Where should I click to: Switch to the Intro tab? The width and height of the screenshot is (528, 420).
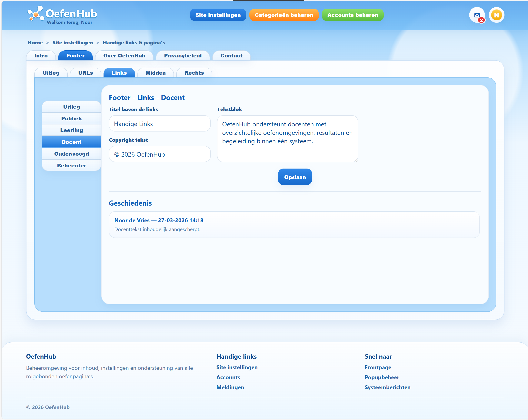(41, 55)
